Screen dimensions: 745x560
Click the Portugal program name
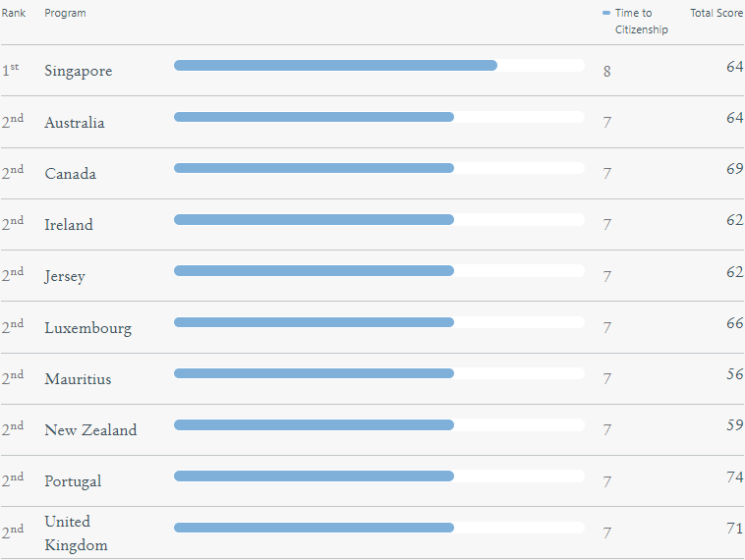click(73, 481)
